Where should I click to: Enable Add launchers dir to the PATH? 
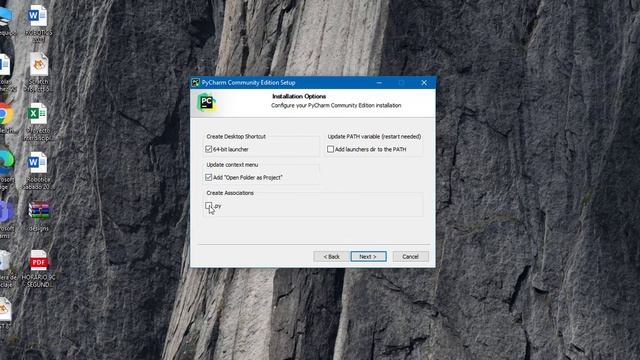point(331,149)
